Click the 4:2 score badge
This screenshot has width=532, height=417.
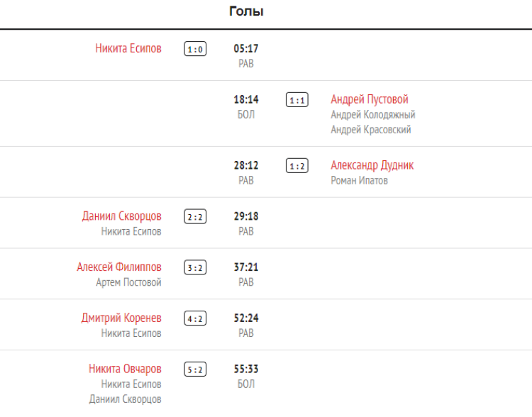coord(195,319)
